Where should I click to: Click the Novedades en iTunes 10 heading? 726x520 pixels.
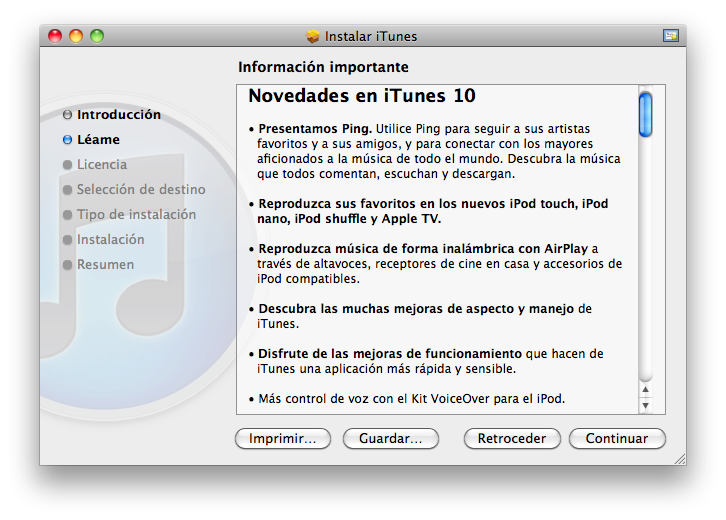click(x=362, y=96)
